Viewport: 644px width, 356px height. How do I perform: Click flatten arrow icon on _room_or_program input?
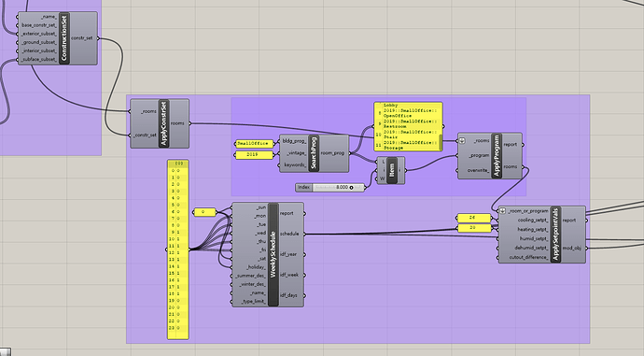tap(502, 211)
